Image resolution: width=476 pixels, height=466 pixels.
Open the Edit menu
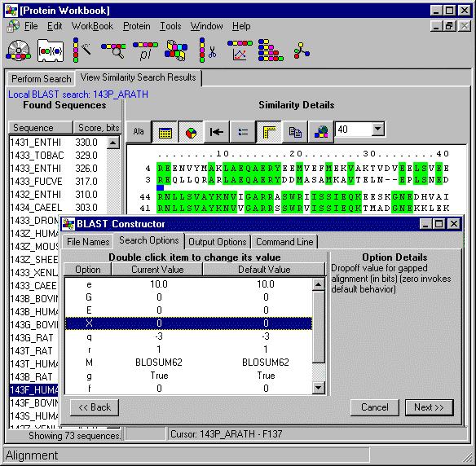coord(55,26)
